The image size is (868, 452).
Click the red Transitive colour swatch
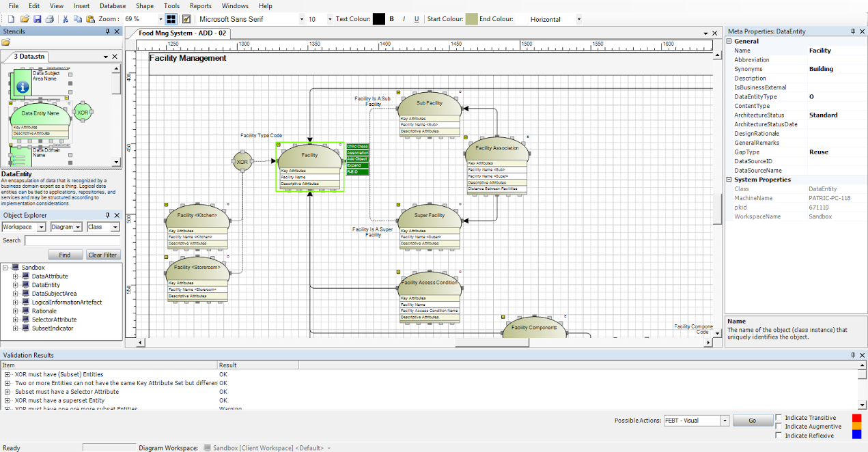coord(856,418)
